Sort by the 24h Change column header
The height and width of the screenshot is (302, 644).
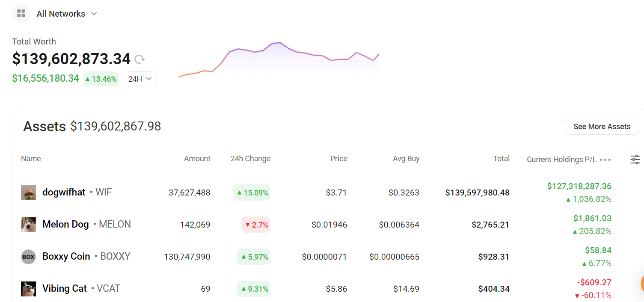click(250, 159)
